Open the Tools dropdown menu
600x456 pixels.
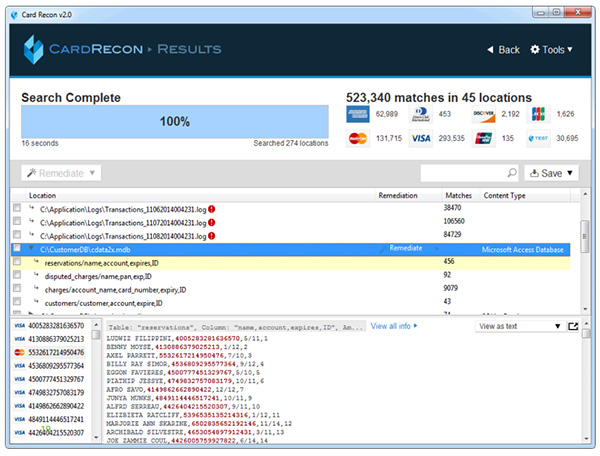tap(551, 50)
